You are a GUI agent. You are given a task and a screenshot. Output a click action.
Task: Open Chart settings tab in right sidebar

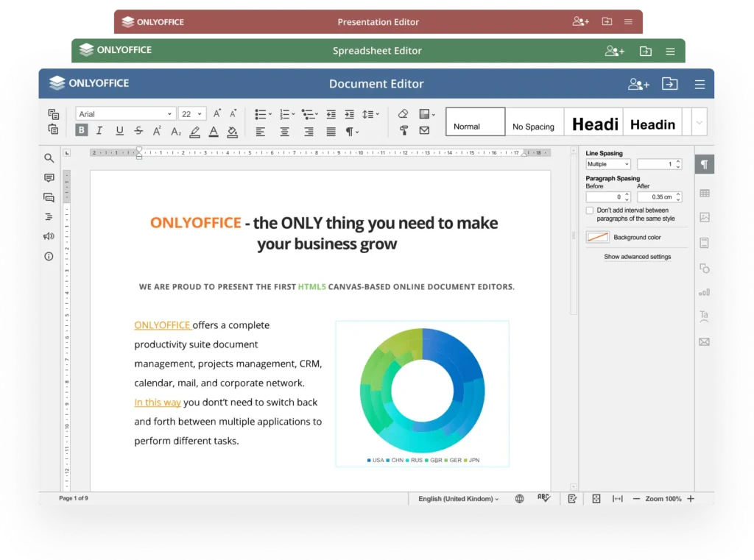point(705,292)
